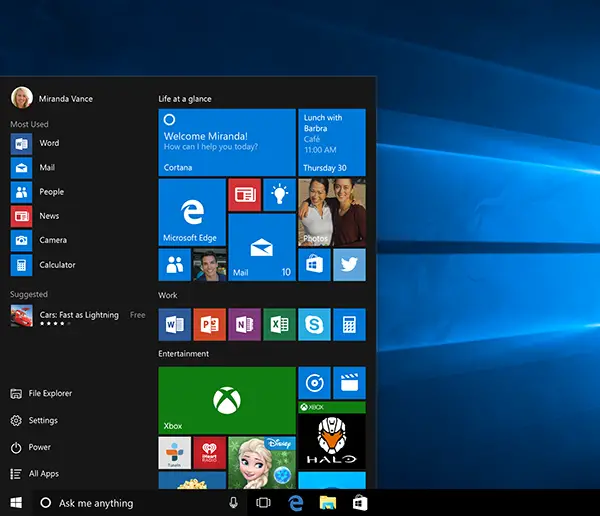Click Power in the Start menu

(30, 447)
